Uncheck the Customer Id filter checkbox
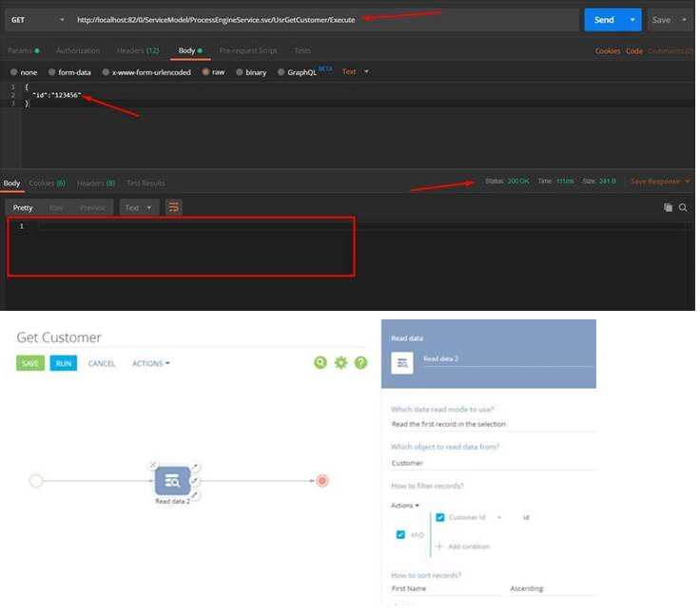The image size is (700, 614). coord(439,517)
